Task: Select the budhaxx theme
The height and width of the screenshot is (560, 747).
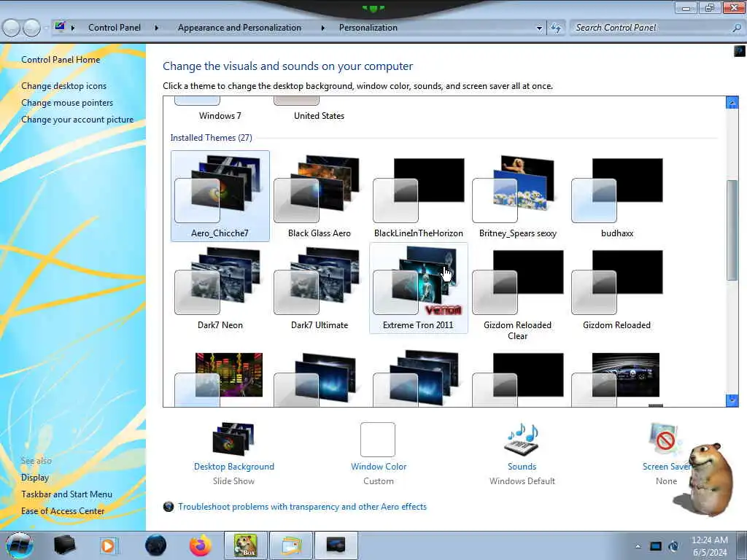Action: point(617,195)
